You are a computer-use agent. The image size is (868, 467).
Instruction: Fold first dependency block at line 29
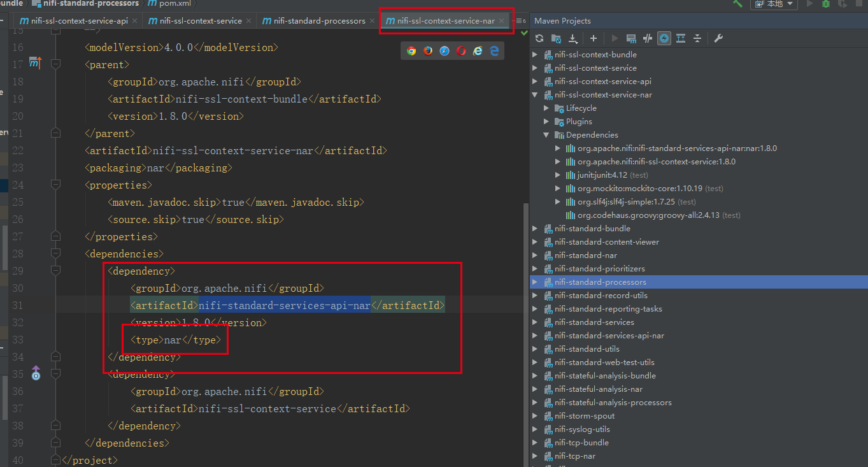coord(55,271)
